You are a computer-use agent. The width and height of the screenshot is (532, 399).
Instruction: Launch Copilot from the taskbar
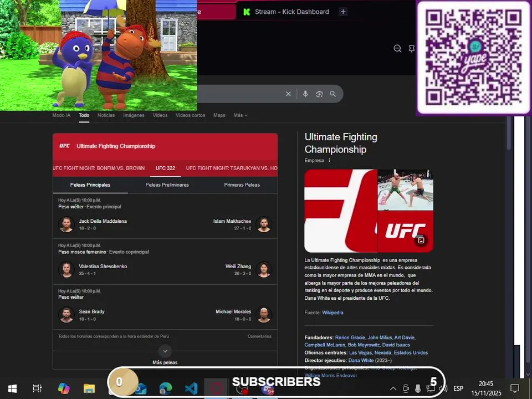tap(64, 388)
